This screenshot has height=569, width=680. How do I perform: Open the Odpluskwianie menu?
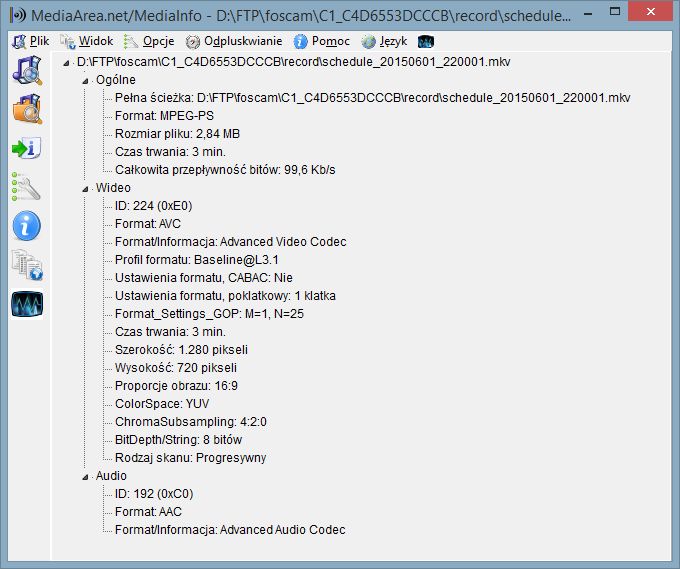point(234,41)
